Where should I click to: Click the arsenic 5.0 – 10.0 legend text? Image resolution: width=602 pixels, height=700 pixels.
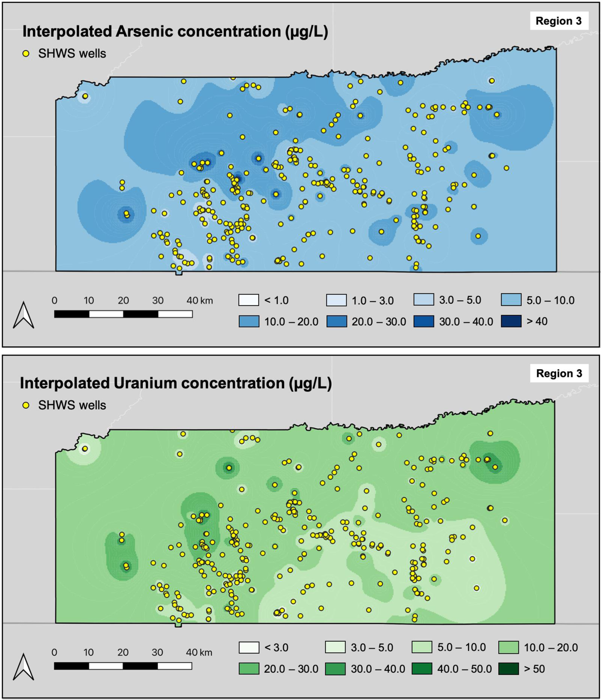[551, 300]
